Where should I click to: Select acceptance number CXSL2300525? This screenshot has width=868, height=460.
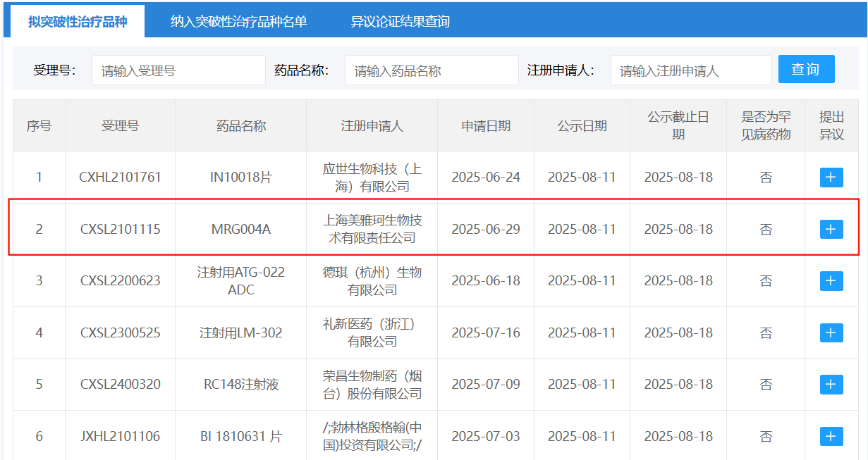click(120, 332)
